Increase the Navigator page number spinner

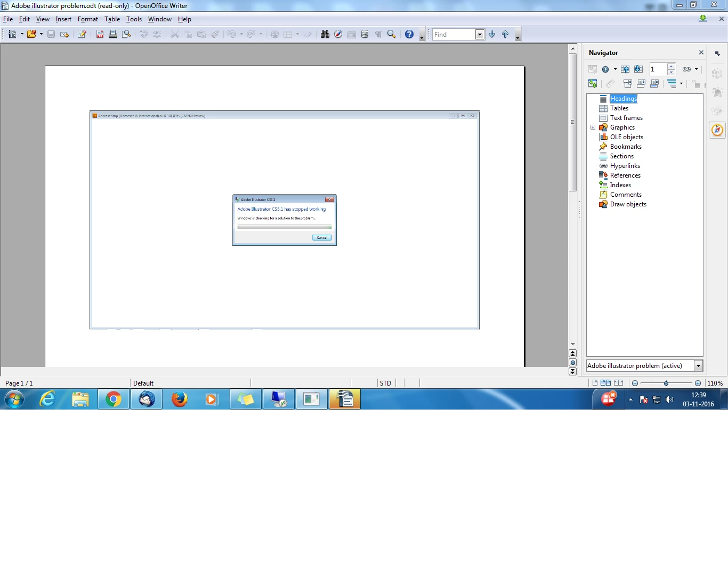[672, 66]
